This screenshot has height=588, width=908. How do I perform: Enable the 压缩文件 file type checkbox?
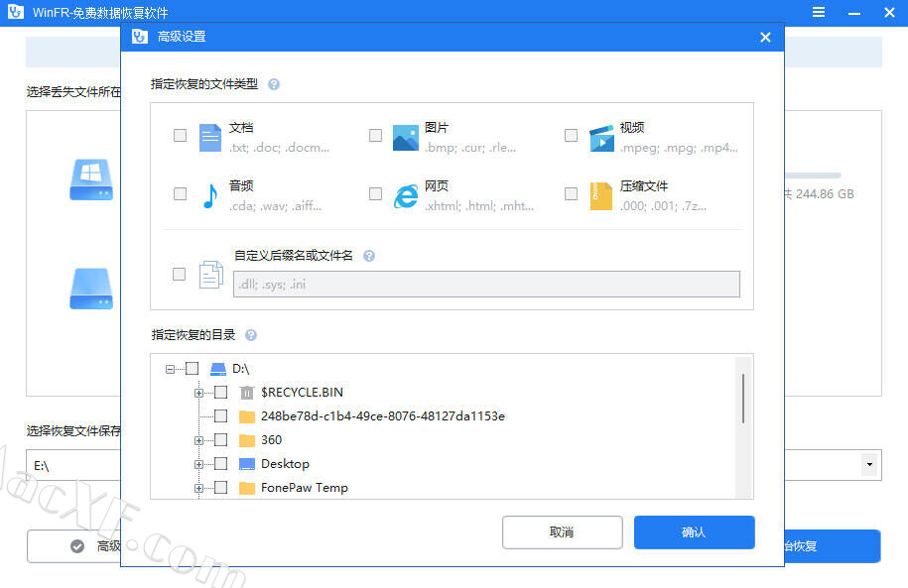[x=571, y=194]
